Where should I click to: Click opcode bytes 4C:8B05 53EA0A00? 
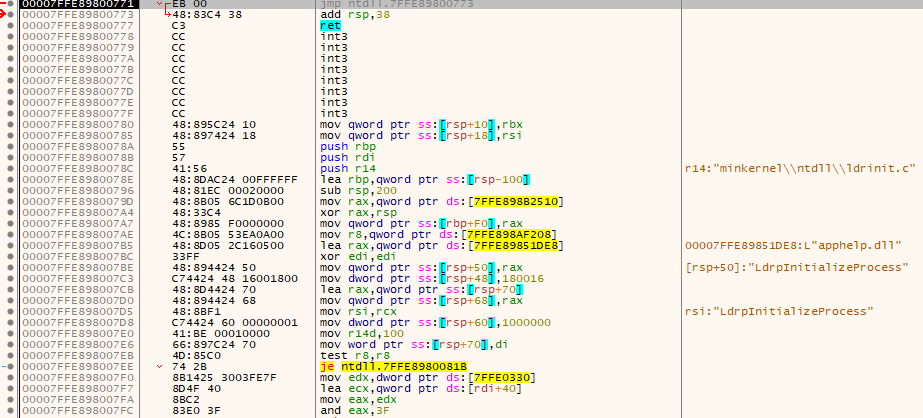(228, 235)
